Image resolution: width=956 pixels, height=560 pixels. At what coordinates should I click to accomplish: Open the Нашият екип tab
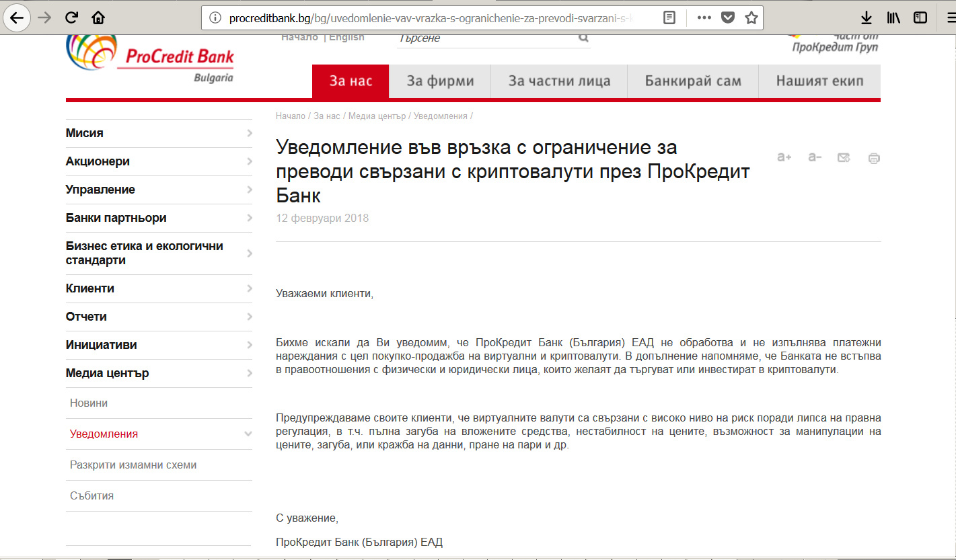(x=819, y=81)
